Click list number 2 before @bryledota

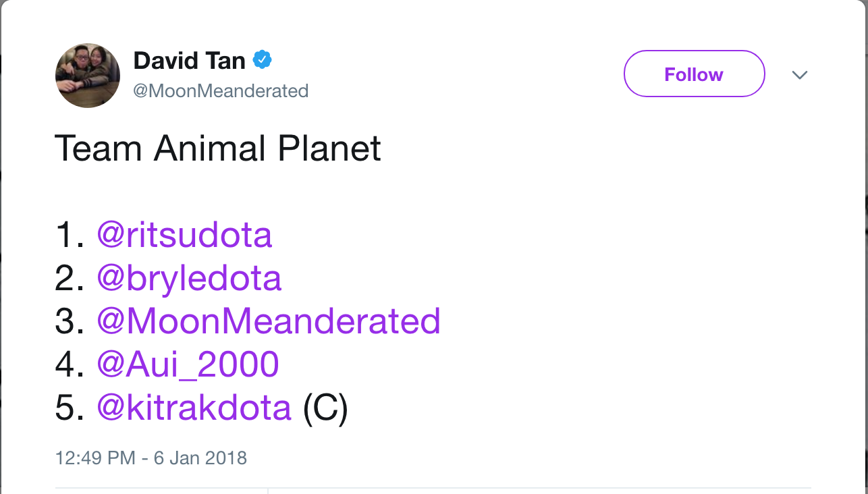70,278
